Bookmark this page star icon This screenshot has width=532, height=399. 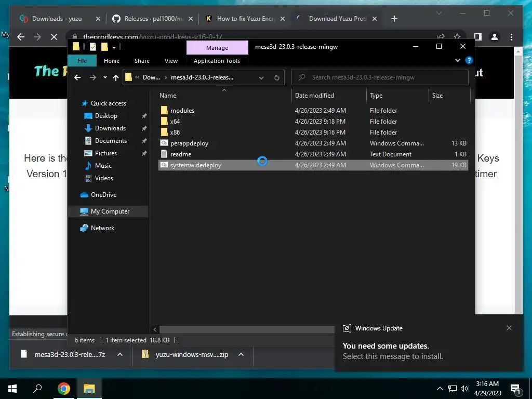[x=457, y=37]
